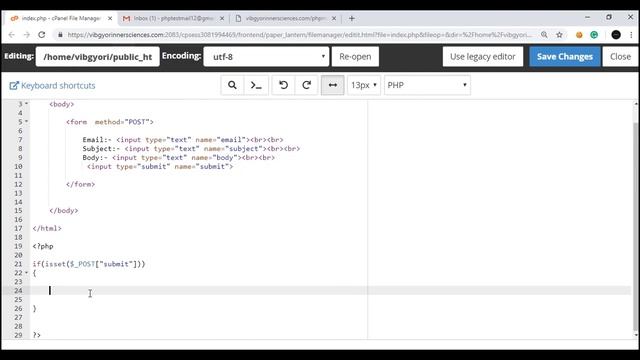The height and width of the screenshot is (360, 640).
Task: Open the Chrome profile avatar
Action: tap(616, 35)
